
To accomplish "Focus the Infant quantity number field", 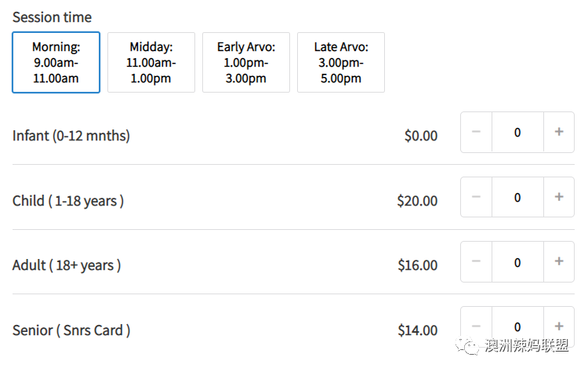I will [x=517, y=132].
